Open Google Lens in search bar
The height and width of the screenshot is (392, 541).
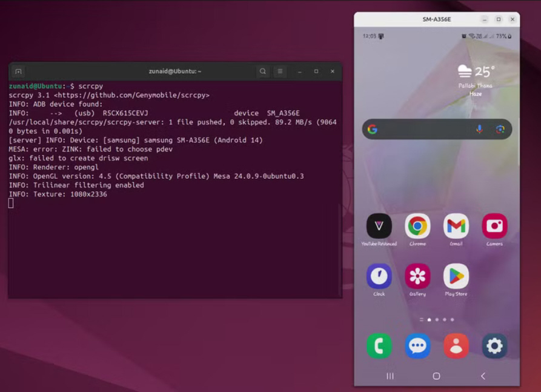tap(500, 130)
